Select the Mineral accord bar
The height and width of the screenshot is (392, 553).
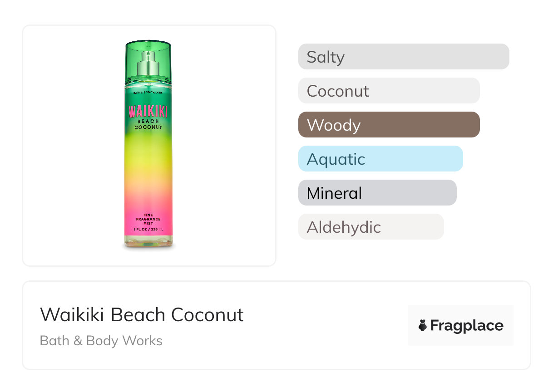(x=377, y=193)
